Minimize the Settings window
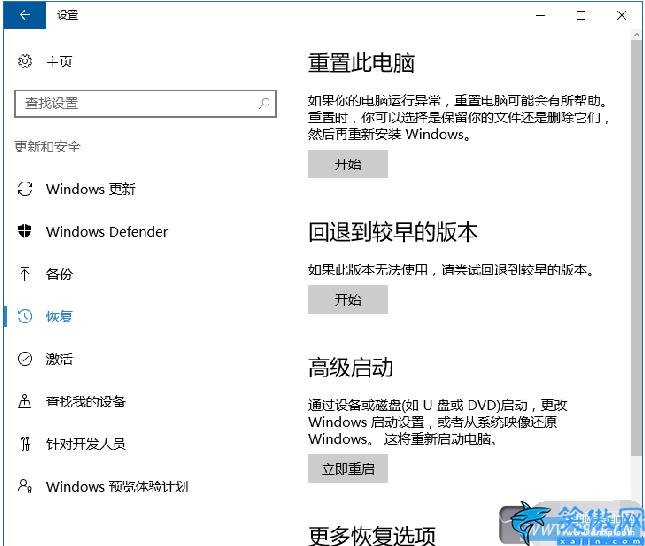Image resolution: width=645 pixels, height=546 pixels. (x=540, y=16)
